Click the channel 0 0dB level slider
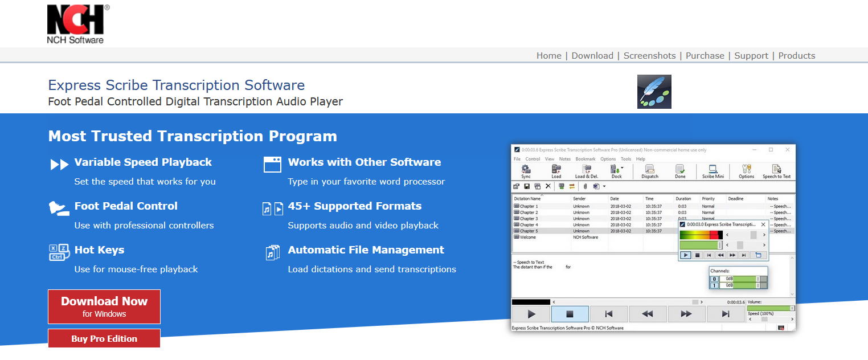 coord(743,279)
